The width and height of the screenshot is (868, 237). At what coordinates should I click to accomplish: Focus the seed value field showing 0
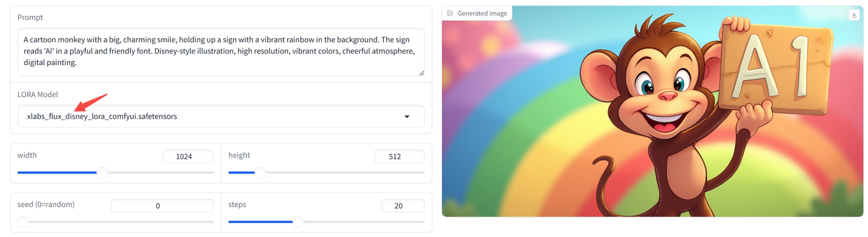pyautogui.click(x=162, y=206)
